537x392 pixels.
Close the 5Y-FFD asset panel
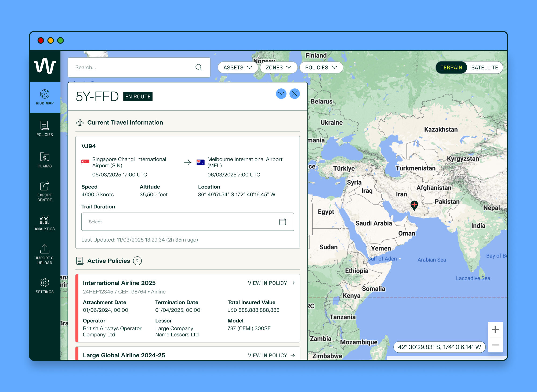(295, 94)
